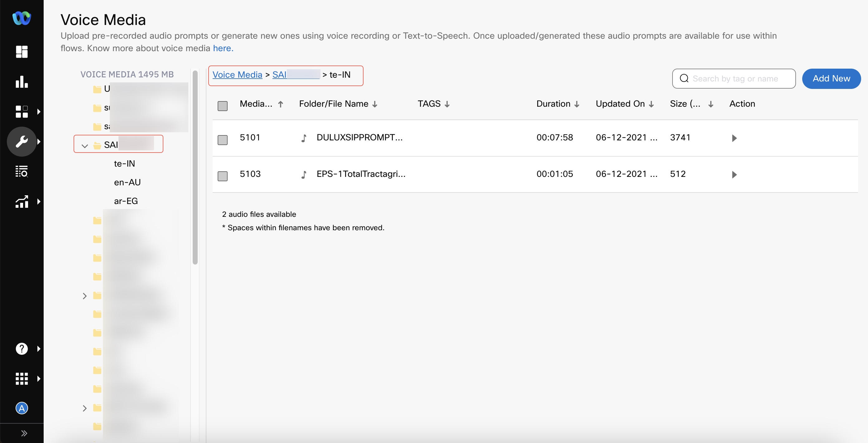Click the Add New button

pos(831,79)
